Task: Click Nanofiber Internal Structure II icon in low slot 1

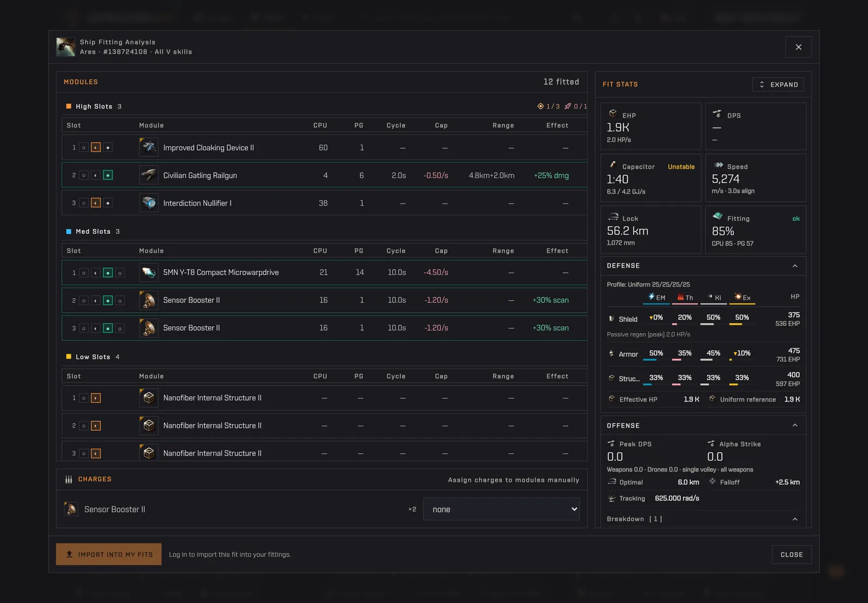Action: pos(149,398)
